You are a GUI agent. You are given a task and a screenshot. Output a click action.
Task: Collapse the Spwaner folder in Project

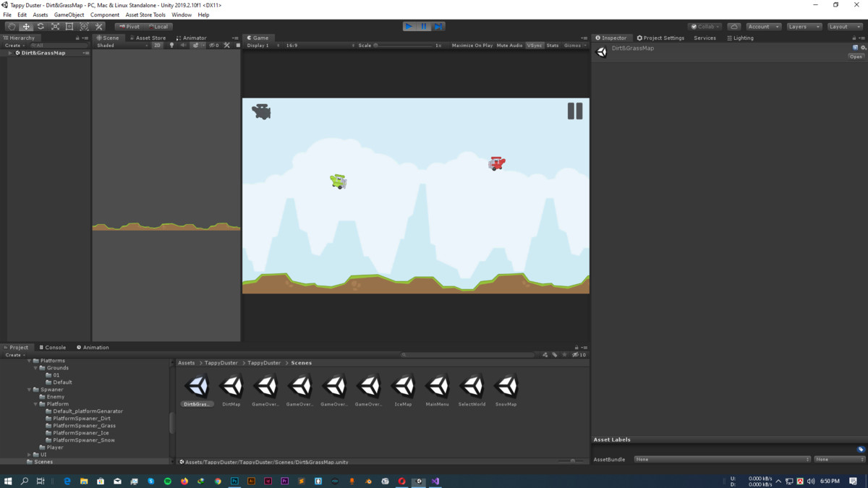click(28, 389)
